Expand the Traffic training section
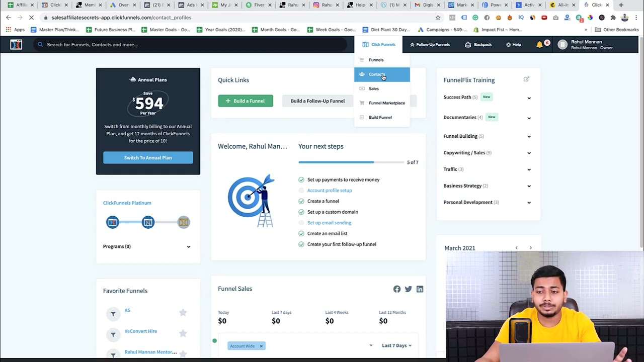This screenshot has height=362, width=644. tap(529, 169)
